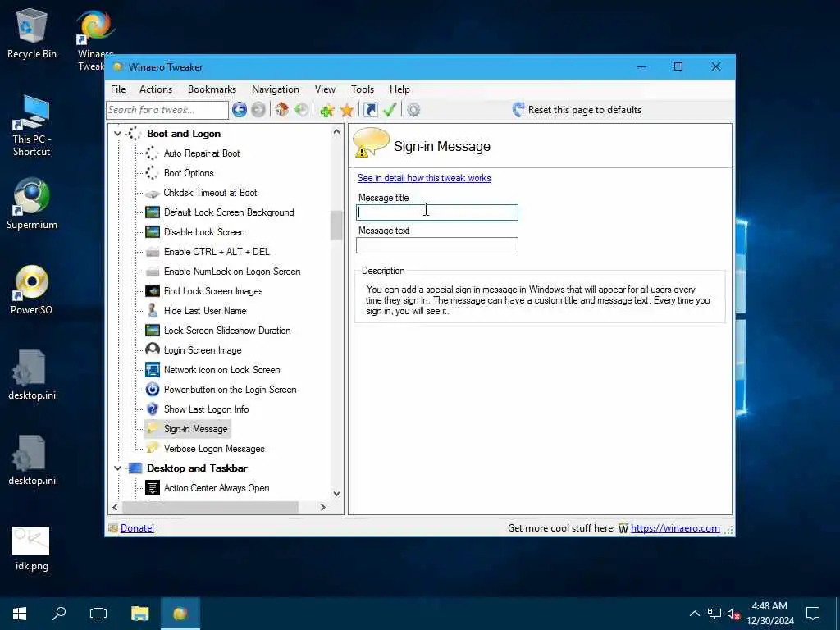The image size is (840, 630).
Task: Open bookmarks with the yellow star icon
Action: click(x=347, y=110)
